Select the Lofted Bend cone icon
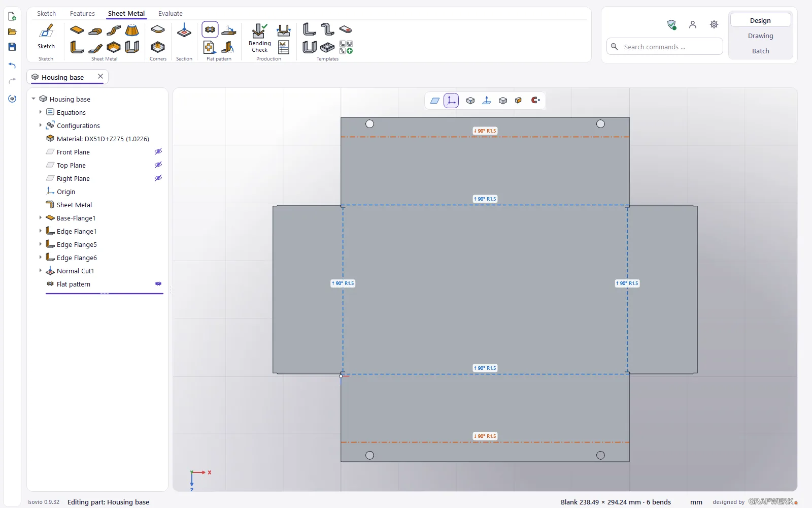 (132, 30)
